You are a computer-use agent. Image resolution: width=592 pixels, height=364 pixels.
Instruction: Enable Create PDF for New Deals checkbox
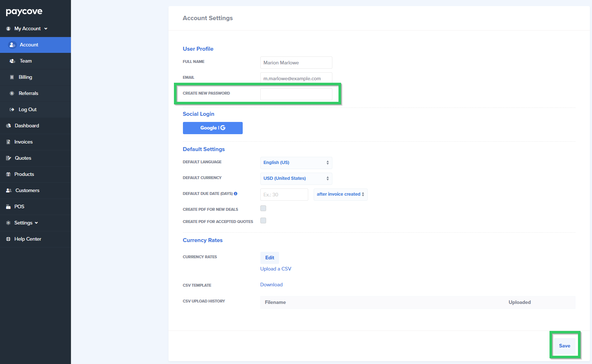tap(263, 208)
